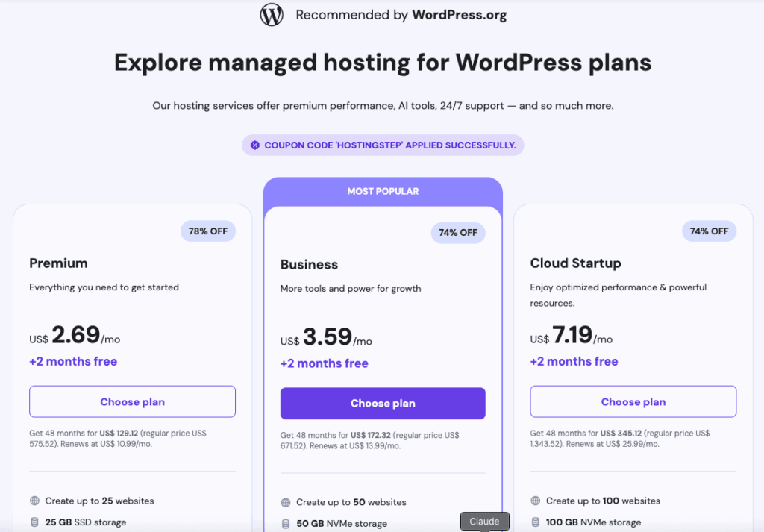
Task: Click the MOST POPULAR banner
Action: [x=383, y=192]
